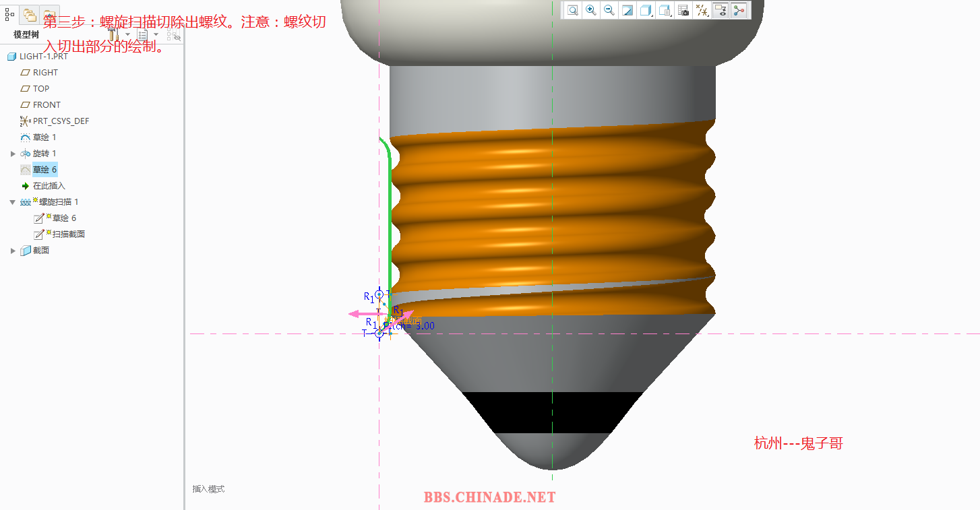Select the 扫描截面 tree item
Screen dimensions: 980x510
click(x=68, y=234)
